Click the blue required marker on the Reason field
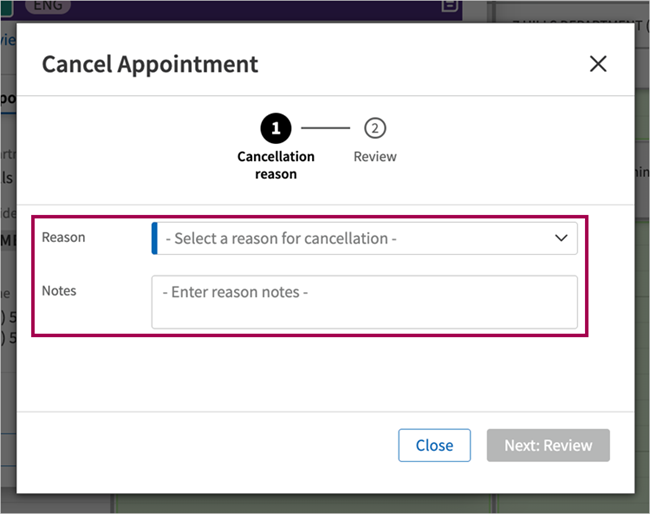Image resolution: width=650 pixels, height=514 pixels. click(155, 238)
